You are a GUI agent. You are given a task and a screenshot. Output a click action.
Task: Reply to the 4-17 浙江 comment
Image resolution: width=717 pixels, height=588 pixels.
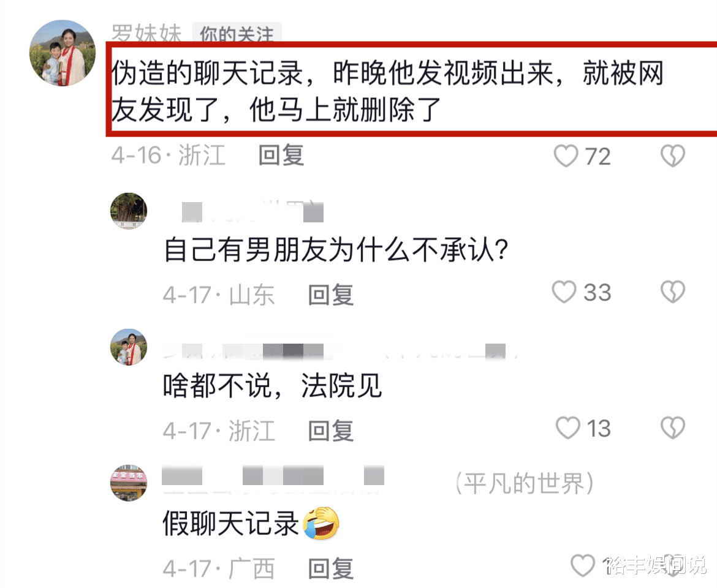tap(330, 431)
